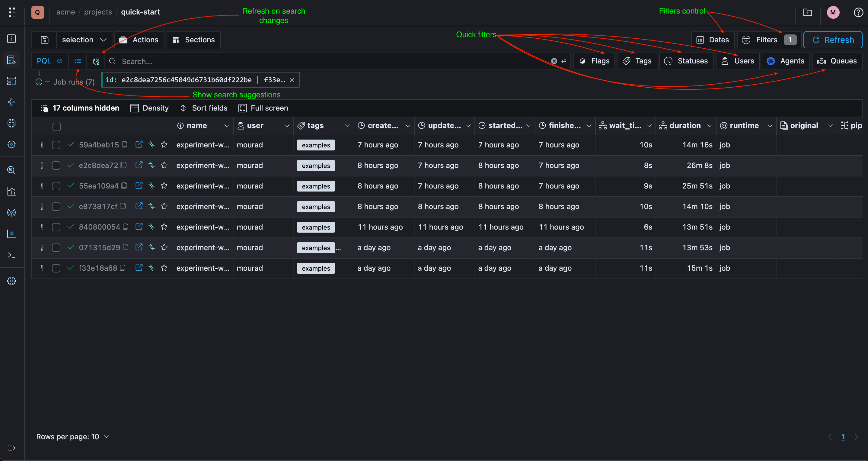Image resolution: width=868 pixels, height=461 pixels.
Task: Open the Sections menu
Action: [x=193, y=40]
